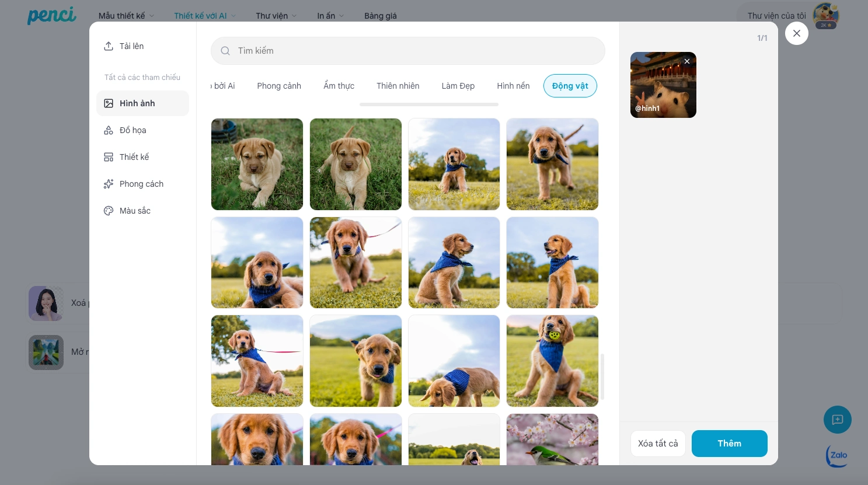Confirm with the Thêm button
This screenshot has width=868, height=485.
pos(730,444)
